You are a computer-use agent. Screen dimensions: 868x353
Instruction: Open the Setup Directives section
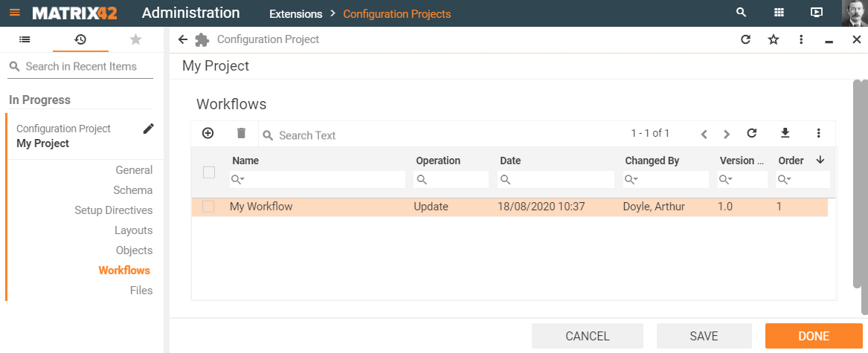point(113,210)
